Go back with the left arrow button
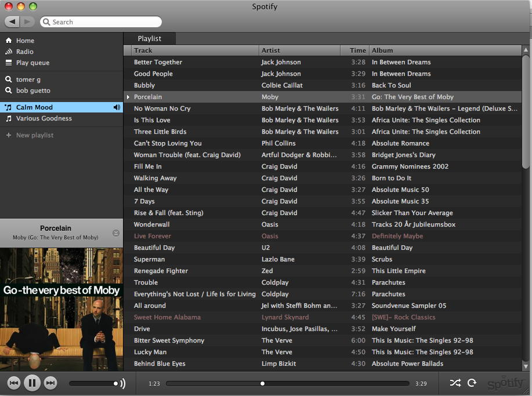 pos(12,22)
